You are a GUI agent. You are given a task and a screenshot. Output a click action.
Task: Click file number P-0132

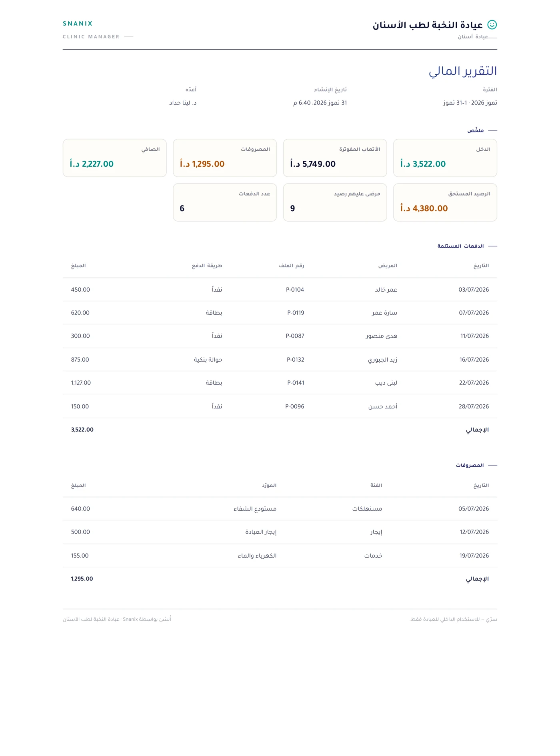tap(295, 360)
